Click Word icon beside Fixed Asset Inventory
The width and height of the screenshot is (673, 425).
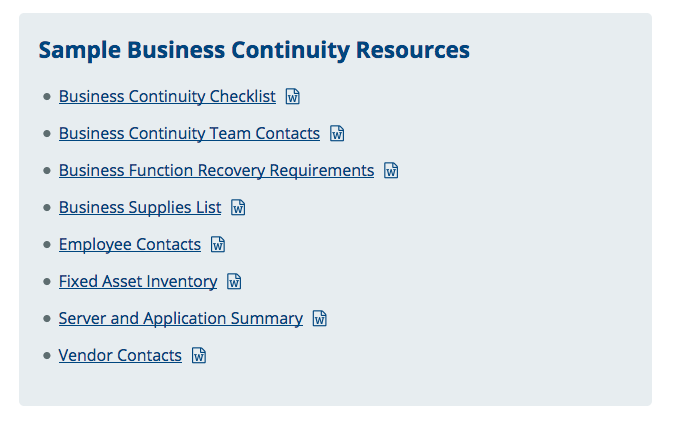coord(234,281)
